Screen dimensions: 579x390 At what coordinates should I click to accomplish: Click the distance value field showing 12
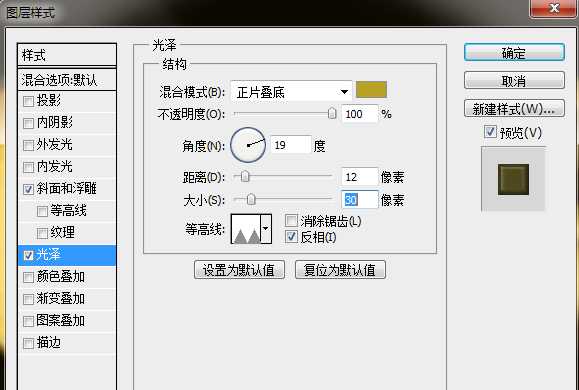pos(360,177)
